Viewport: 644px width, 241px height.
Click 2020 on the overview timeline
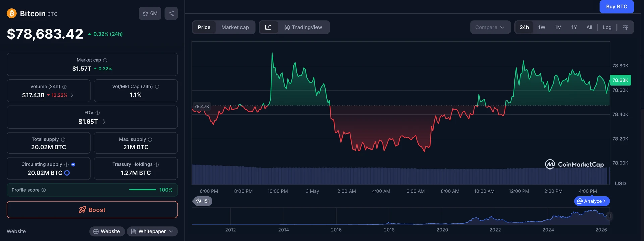coord(442,230)
